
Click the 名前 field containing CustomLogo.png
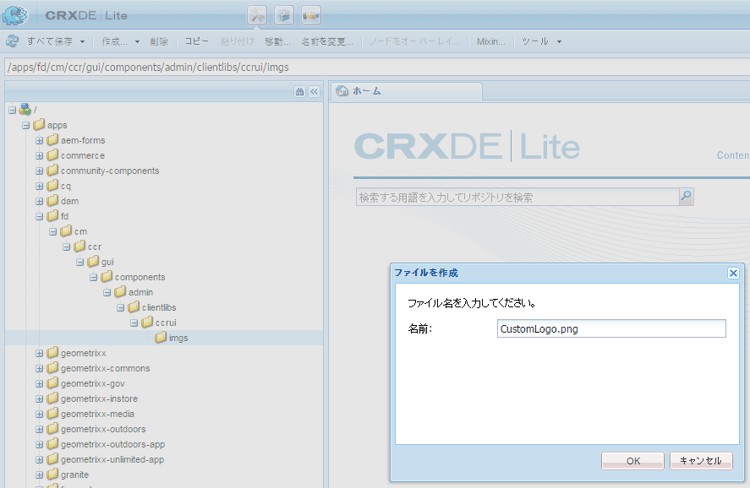611,329
